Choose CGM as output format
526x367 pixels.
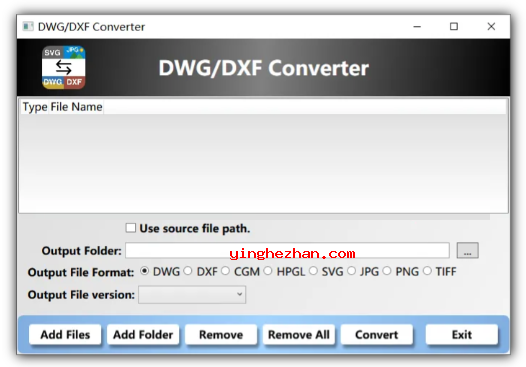(225, 271)
